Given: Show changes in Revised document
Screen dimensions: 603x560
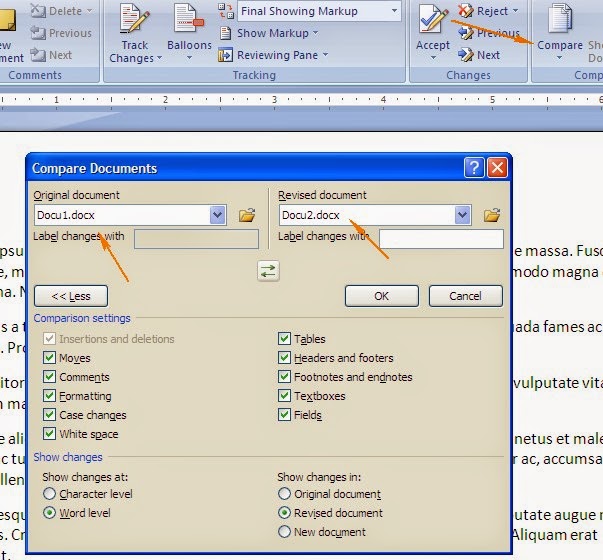Looking at the screenshot, I should coord(284,513).
